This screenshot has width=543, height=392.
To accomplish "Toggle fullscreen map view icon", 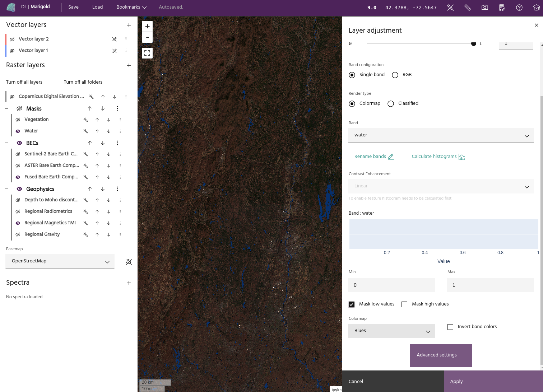I will pyautogui.click(x=147, y=53).
